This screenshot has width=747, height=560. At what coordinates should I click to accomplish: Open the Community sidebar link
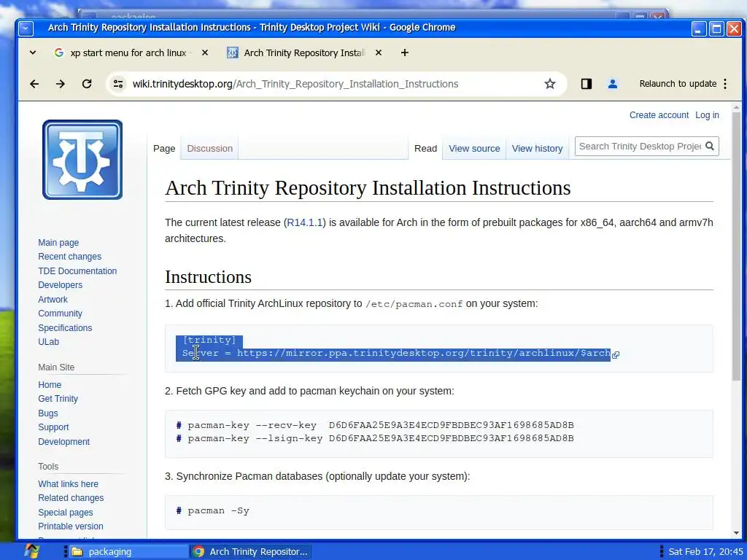pos(60,314)
